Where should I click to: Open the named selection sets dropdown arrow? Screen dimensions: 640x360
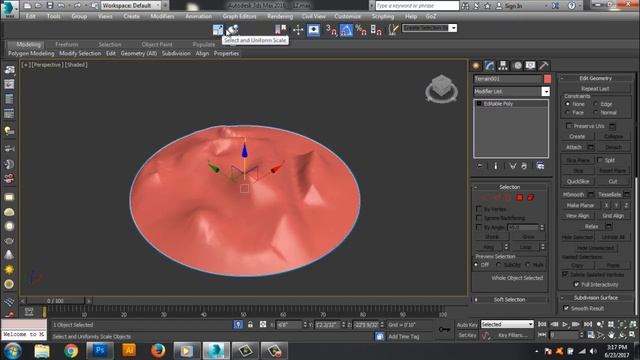(x=453, y=28)
